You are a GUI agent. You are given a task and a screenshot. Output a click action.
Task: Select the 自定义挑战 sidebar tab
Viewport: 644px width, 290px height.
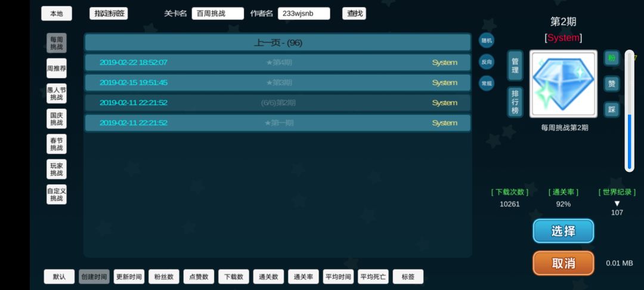[56, 195]
